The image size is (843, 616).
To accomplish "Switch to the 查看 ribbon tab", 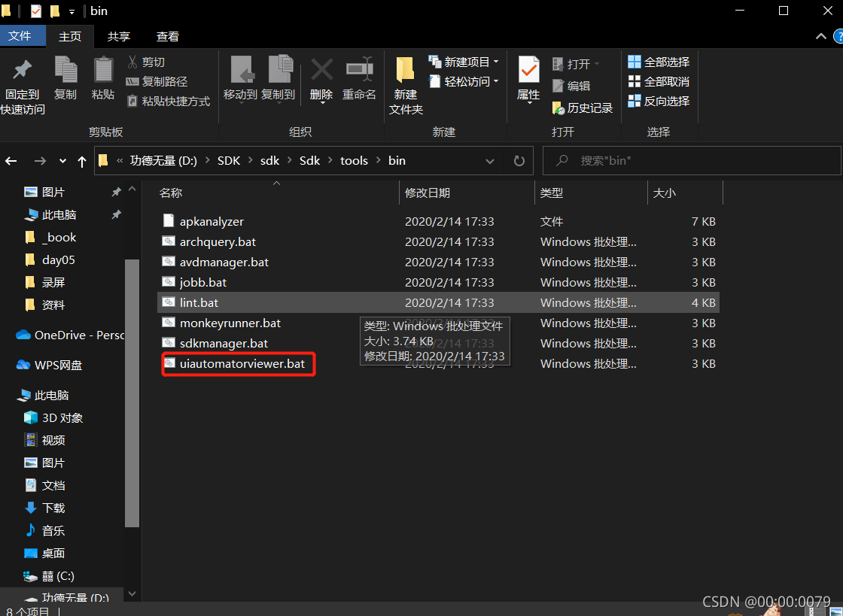I will [x=168, y=37].
